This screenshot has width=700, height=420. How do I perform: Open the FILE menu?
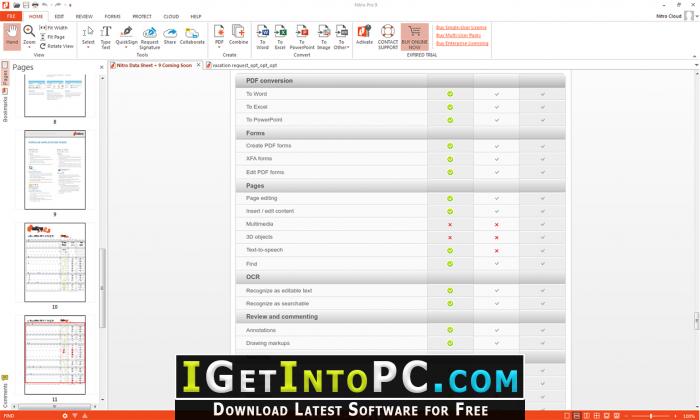click(x=11, y=16)
